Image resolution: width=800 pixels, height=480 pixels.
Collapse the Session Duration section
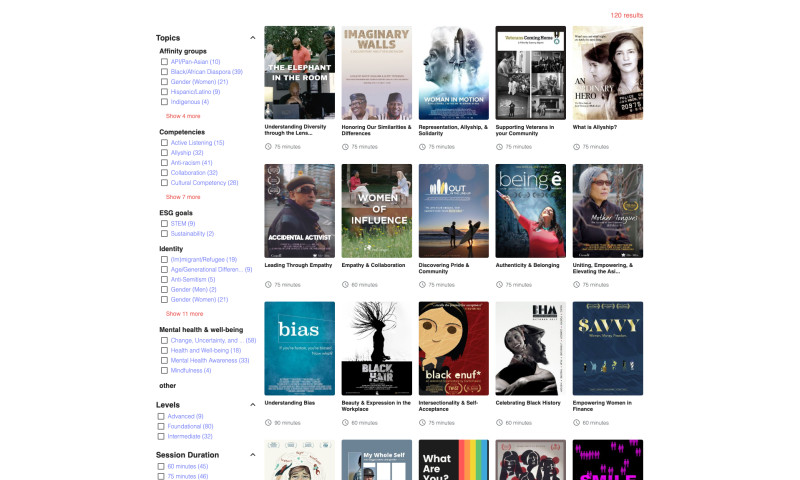point(252,455)
